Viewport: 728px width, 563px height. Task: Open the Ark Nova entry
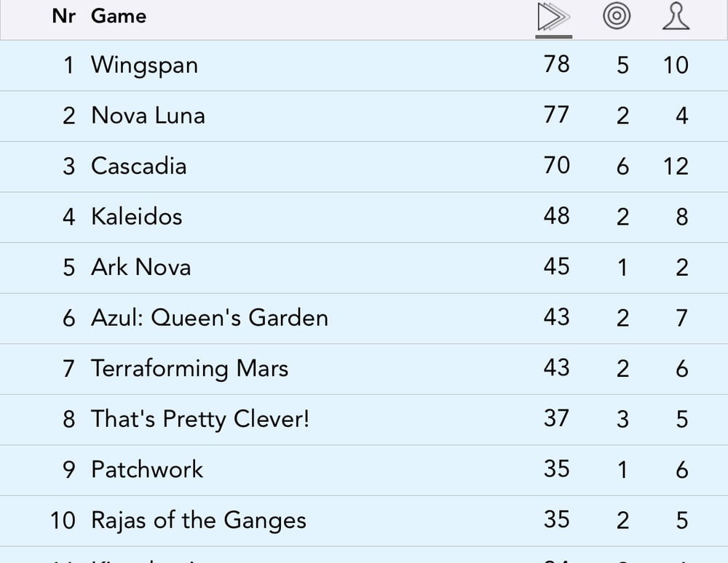point(141,267)
